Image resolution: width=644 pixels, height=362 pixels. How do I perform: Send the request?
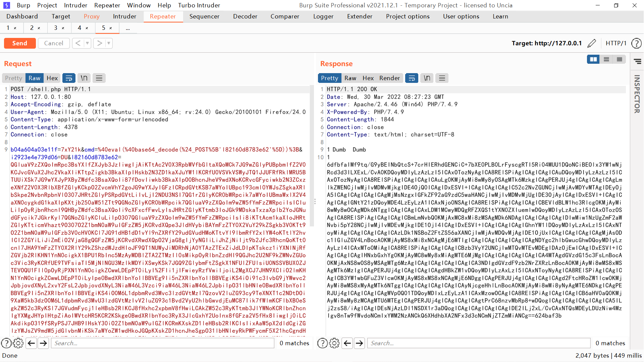(x=20, y=43)
